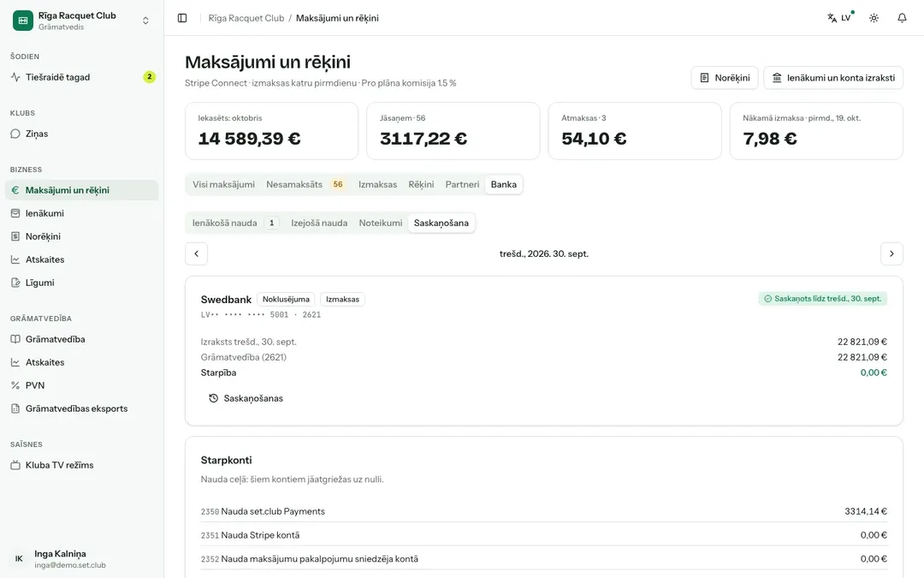Select the Banka tab
Screen dimensions: 924x578
504,185
